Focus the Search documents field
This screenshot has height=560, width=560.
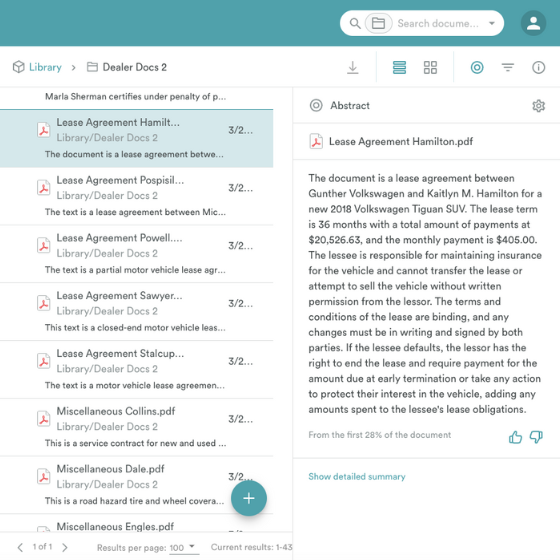click(438, 23)
